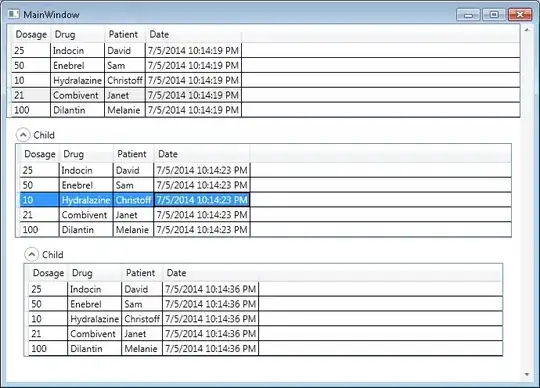Sort top grid by Patient column header
Image resolution: width=540 pixels, height=388 pixels.
point(125,34)
